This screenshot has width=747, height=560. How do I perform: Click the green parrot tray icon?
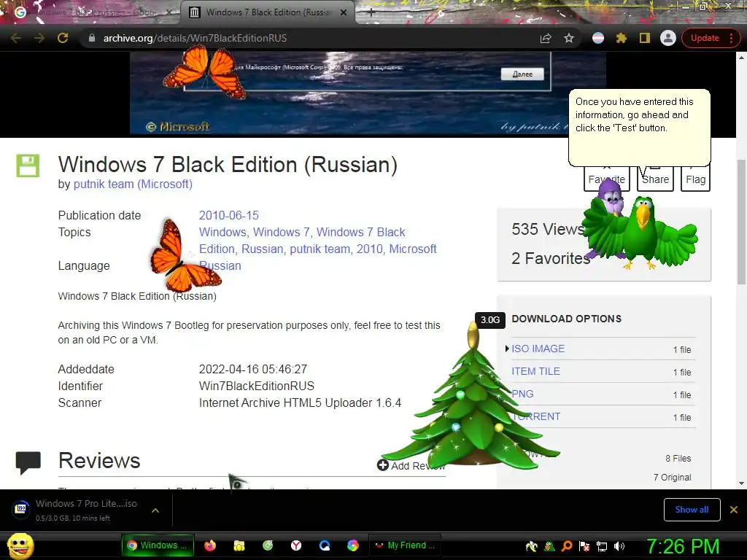pos(549,546)
